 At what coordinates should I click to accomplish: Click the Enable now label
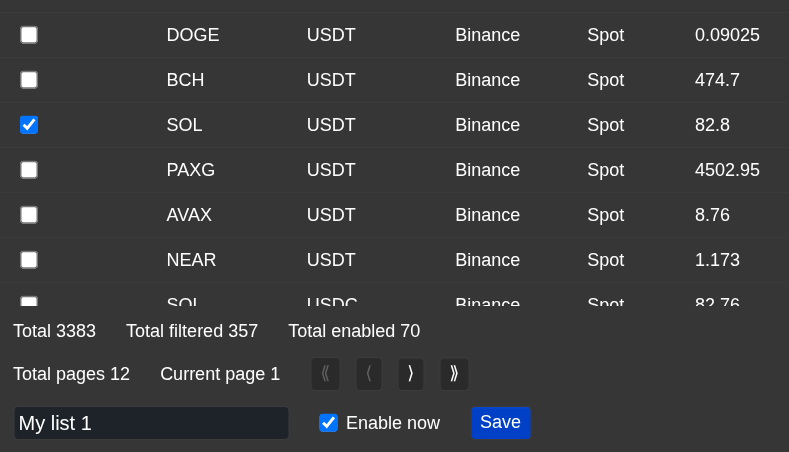pyautogui.click(x=393, y=423)
